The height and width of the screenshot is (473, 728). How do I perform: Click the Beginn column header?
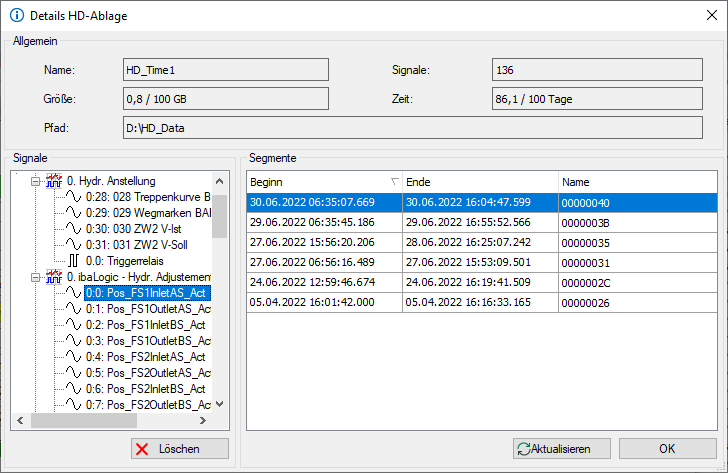click(324, 182)
